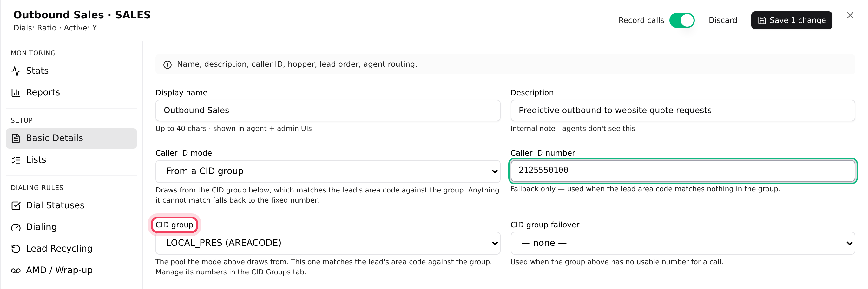The image size is (868, 289).
Task: Close the campaign editor panel
Action: (x=850, y=15)
